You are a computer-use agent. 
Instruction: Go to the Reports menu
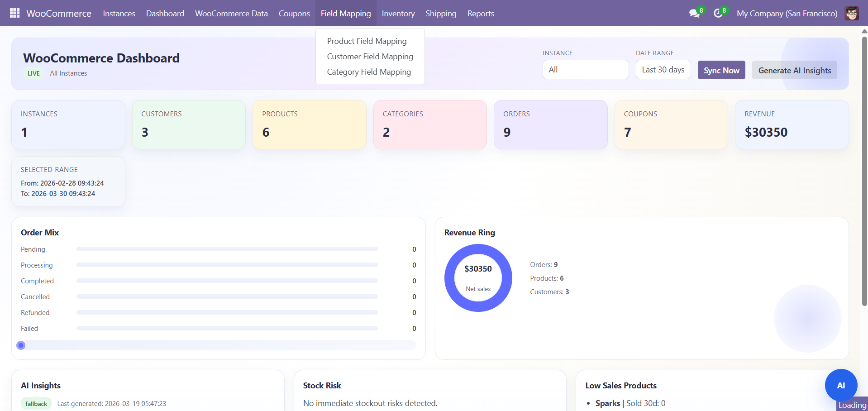(x=480, y=14)
